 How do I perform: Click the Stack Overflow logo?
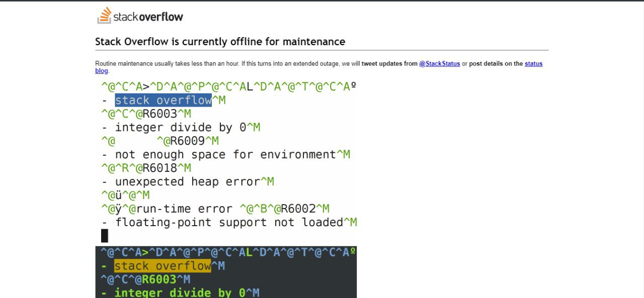(140, 16)
